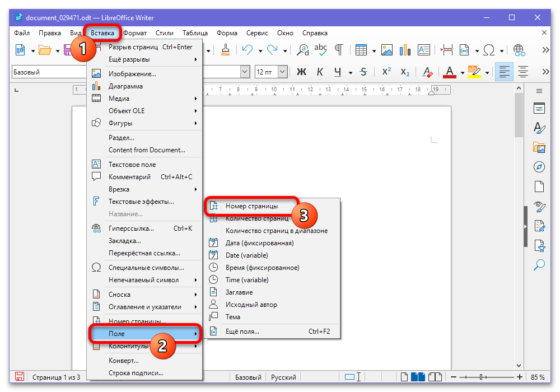The image size is (560, 392).
Task: Open a file using the folder icon
Action: [45, 50]
